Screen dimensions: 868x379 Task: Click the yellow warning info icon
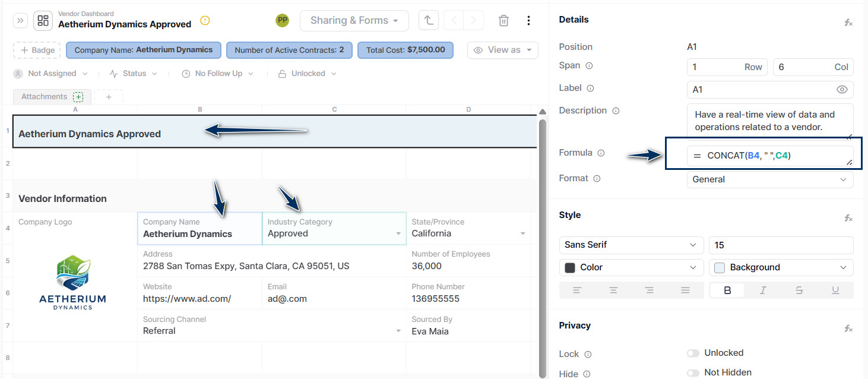tap(205, 21)
